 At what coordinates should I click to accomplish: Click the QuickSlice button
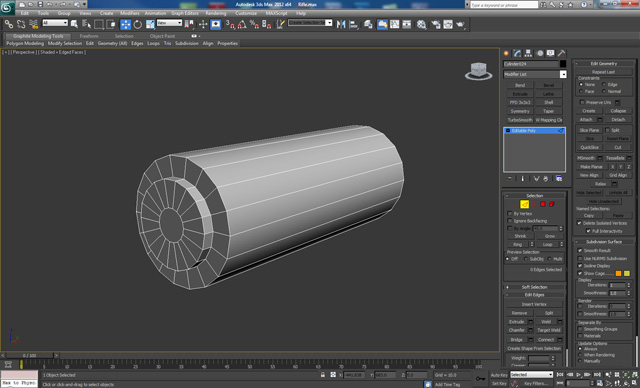point(589,147)
